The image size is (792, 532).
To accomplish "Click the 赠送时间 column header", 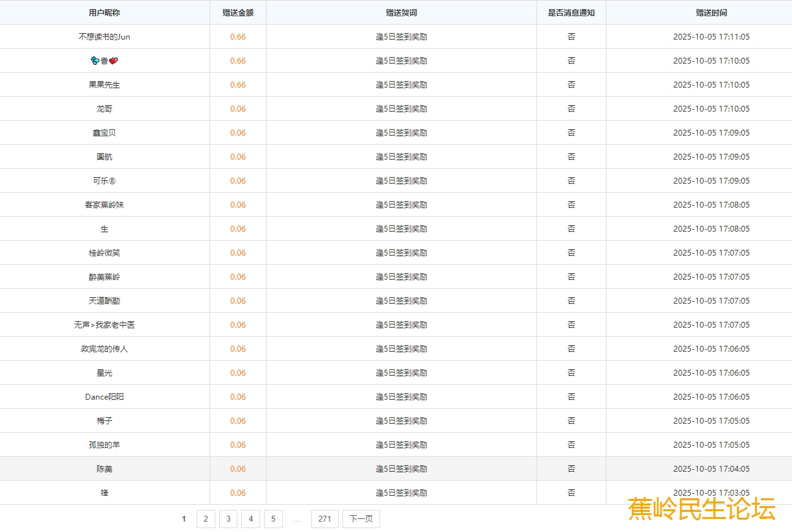I will tap(712, 12).
